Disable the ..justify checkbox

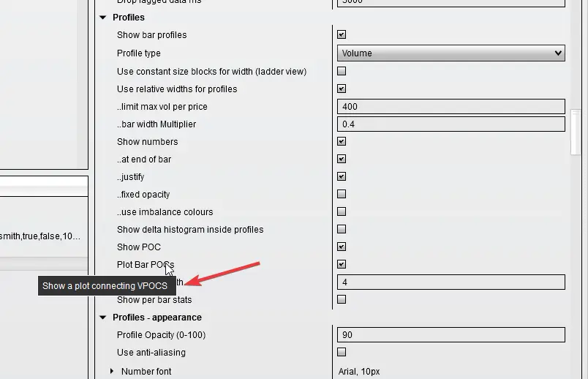[x=342, y=177]
